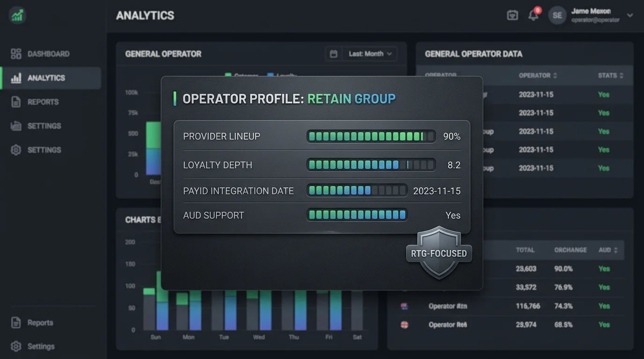644x359 pixels.
Task: Open the Last: Month dropdown
Action: [x=370, y=54]
